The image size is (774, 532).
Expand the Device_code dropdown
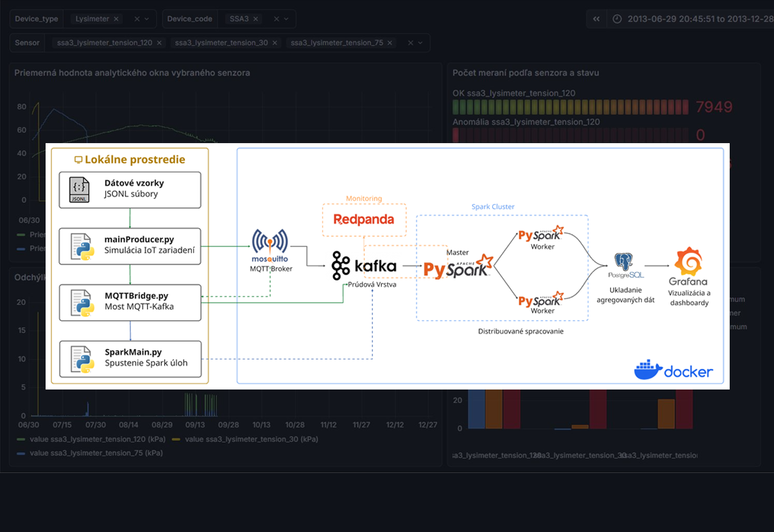tap(286, 19)
